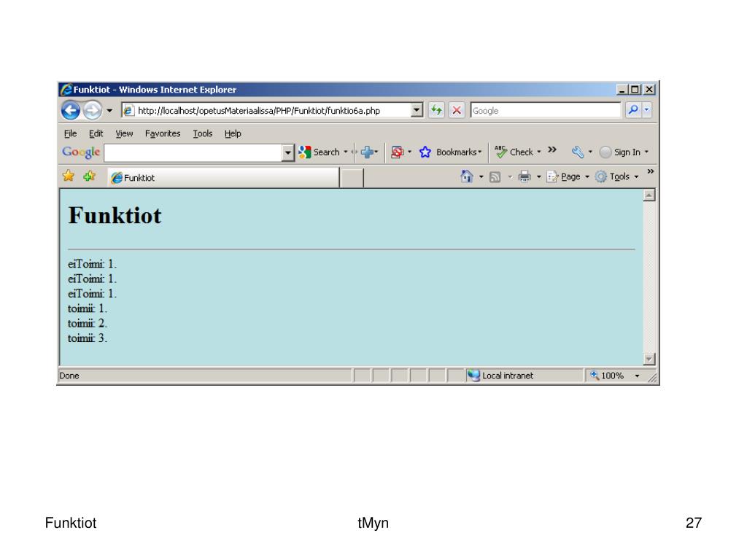Click the Internet Explorer icon in the title bar
Viewport: 747px width, 560px height.
[66, 90]
